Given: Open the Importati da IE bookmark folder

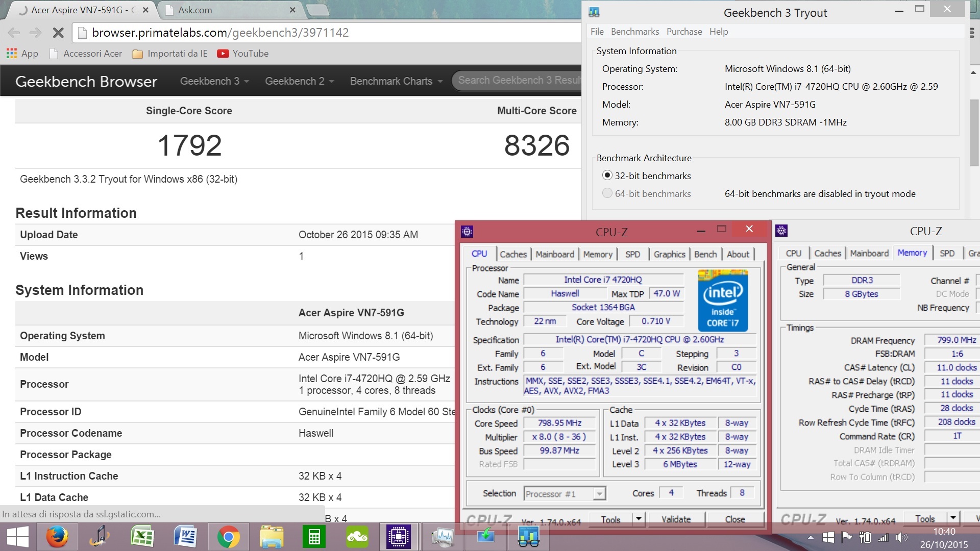Looking at the screenshot, I should point(169,54).
